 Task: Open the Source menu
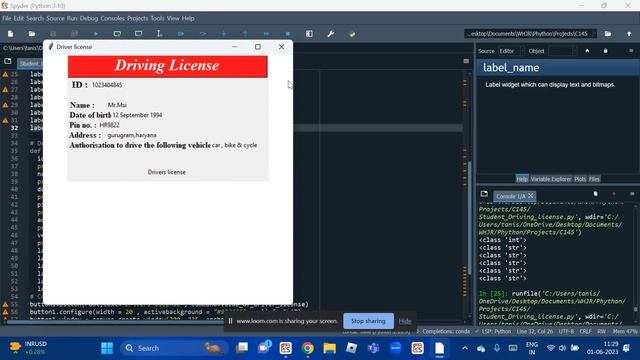(55, 18)
